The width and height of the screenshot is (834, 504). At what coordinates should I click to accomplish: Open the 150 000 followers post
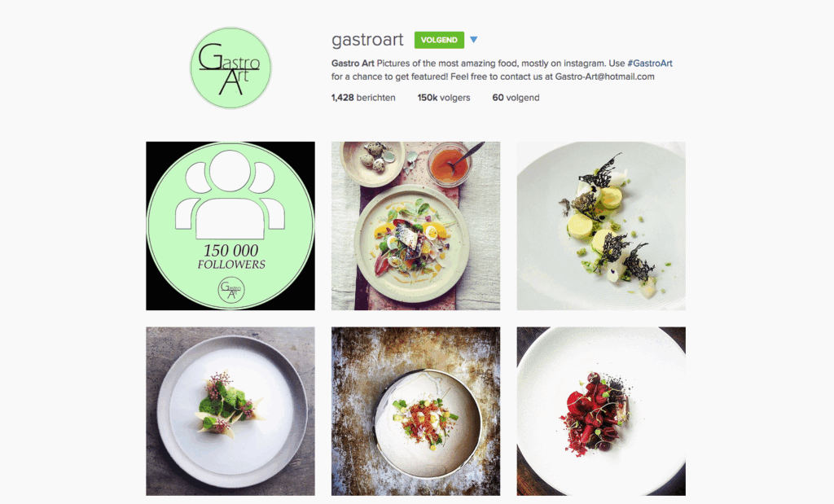(230, 226)
